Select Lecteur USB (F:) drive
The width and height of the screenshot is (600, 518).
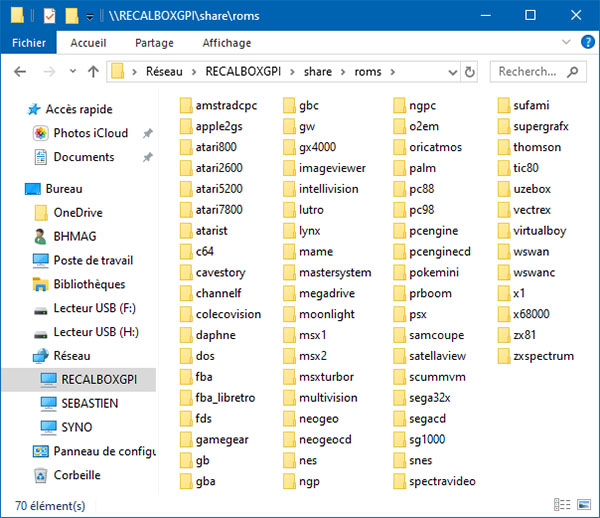[95, 308]
